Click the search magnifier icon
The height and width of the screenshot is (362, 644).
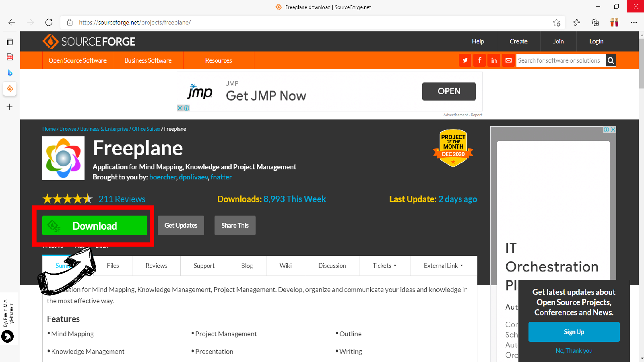611,60
